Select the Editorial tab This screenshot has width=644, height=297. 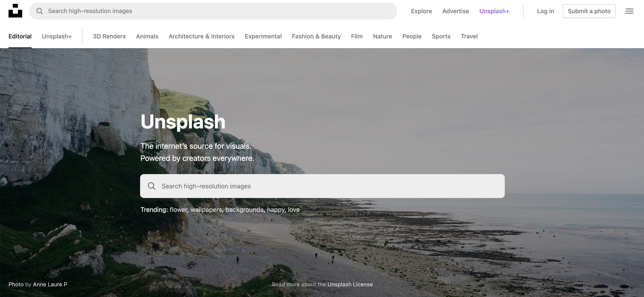[x=20, y=36]
